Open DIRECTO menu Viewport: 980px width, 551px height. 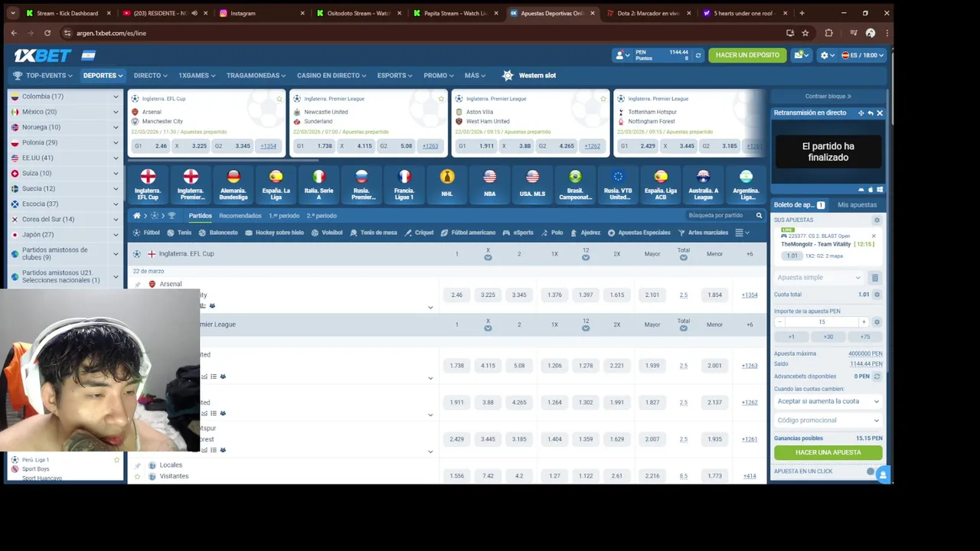[150, 76]
